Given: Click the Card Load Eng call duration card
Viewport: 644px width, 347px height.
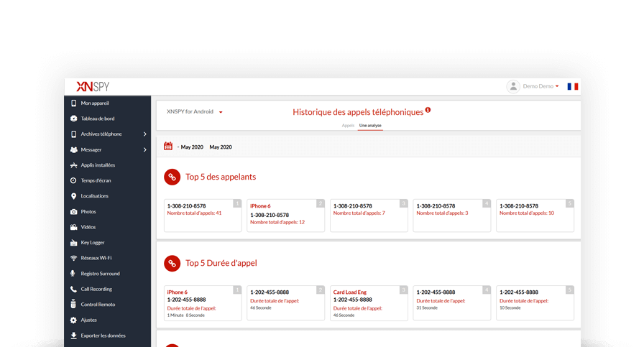Looking at the screenshot, I should [369, 302].
